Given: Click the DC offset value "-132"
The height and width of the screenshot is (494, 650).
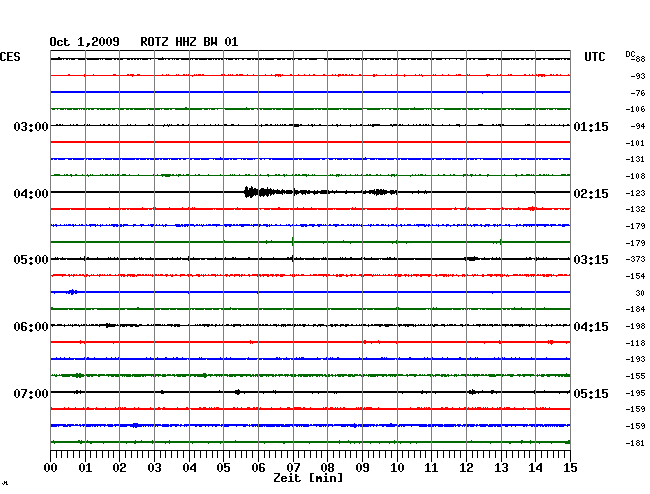Looking at the screenshot, I should (x=635, y=209).
